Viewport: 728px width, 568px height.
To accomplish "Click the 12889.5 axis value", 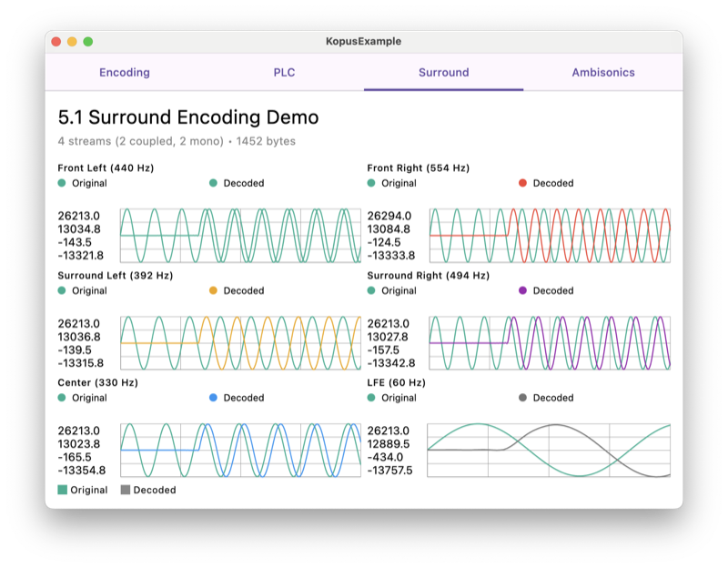I will [389, 444].
